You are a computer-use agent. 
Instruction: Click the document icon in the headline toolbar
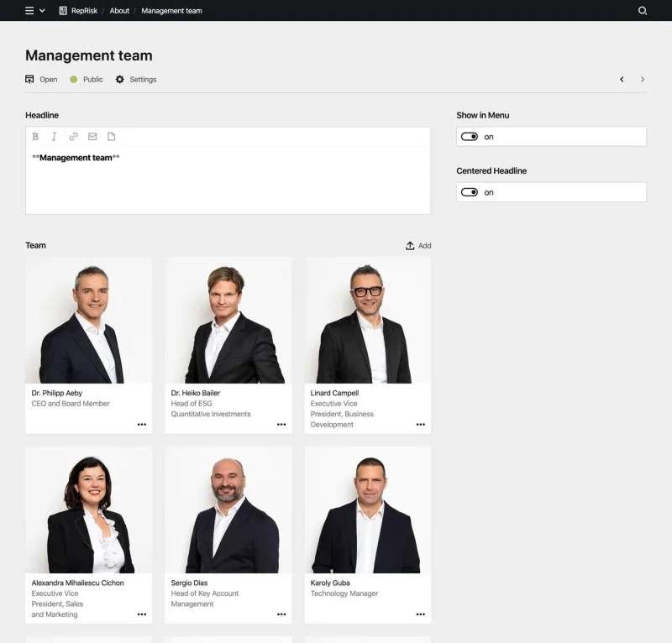[112, 136]
